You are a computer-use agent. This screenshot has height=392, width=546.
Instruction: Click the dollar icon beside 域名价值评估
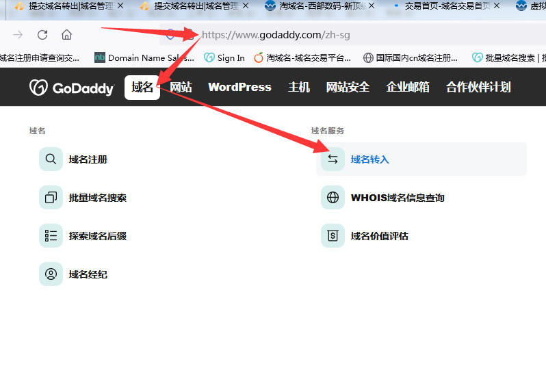tap(333, 236)
